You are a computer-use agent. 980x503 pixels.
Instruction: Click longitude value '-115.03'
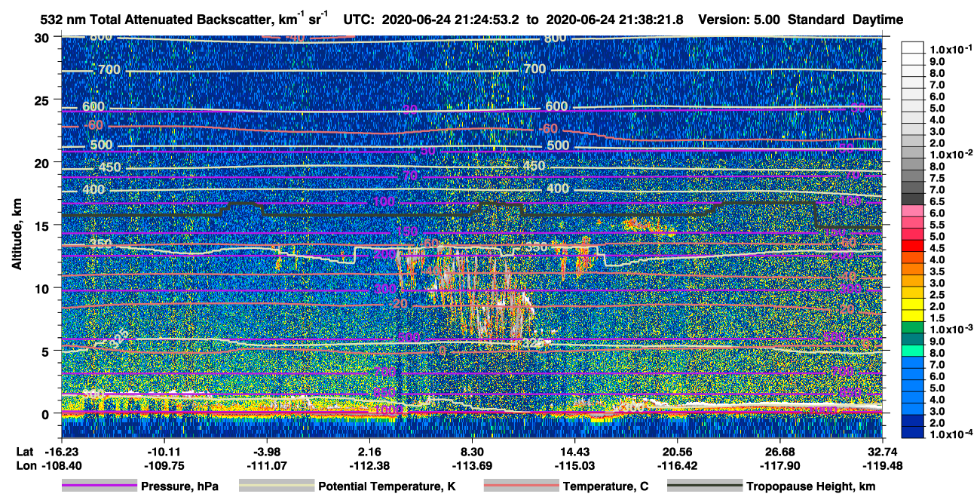click(574, 465)
